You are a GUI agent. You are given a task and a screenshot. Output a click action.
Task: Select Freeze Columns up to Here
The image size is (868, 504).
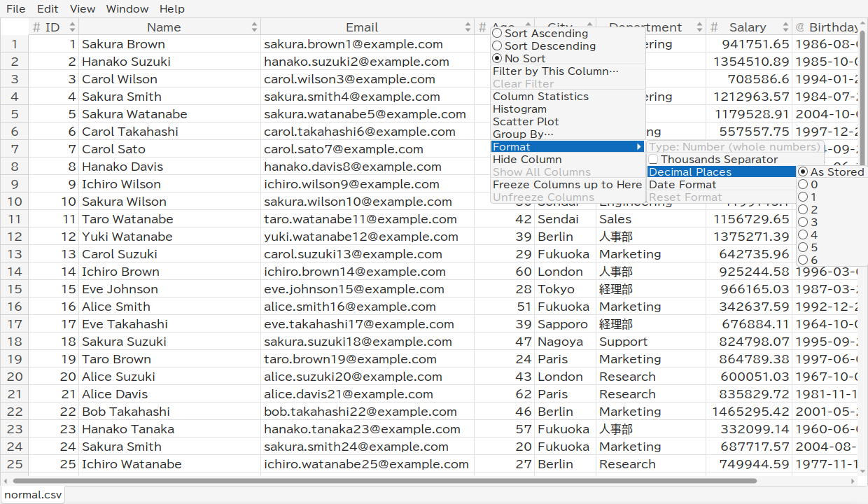pyautogui.click(x=568, y=185)
